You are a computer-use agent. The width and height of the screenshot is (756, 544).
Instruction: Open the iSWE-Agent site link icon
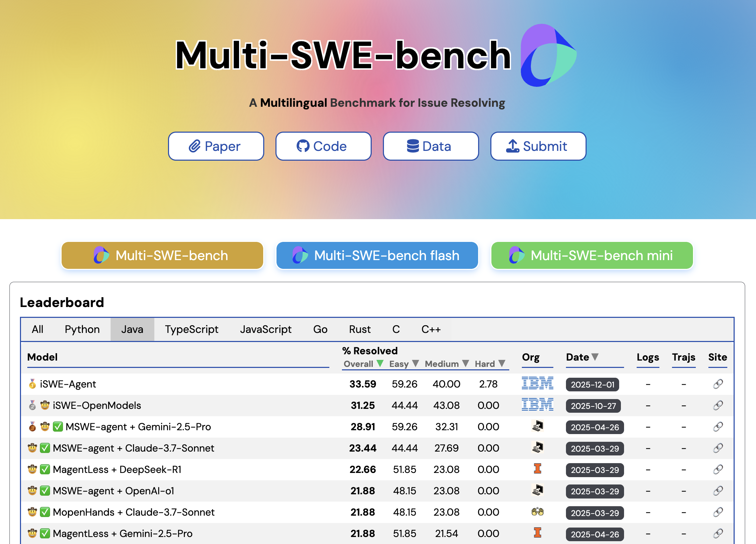[718, 384]
